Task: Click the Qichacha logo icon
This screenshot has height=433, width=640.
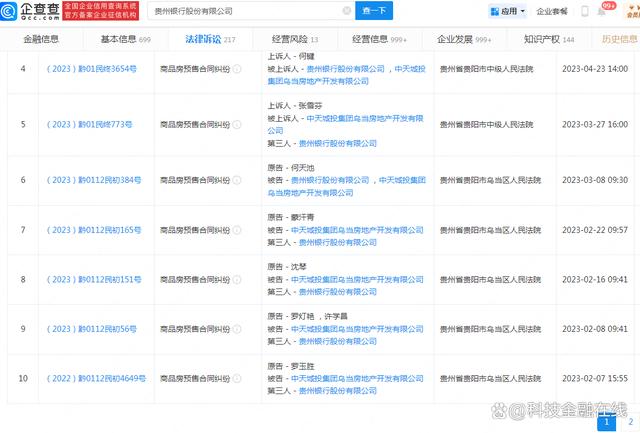Action: (9, 11)
